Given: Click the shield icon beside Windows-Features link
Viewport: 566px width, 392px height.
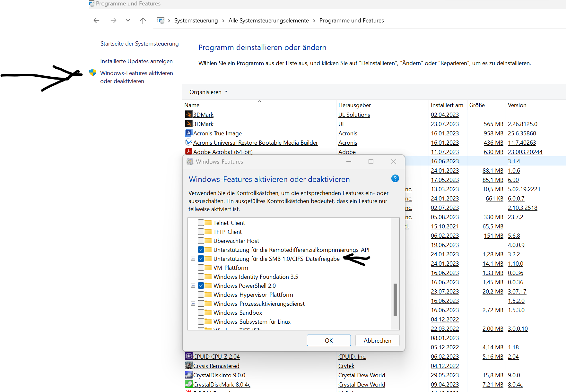Looking at the screenshot, I should click(93, 72).
